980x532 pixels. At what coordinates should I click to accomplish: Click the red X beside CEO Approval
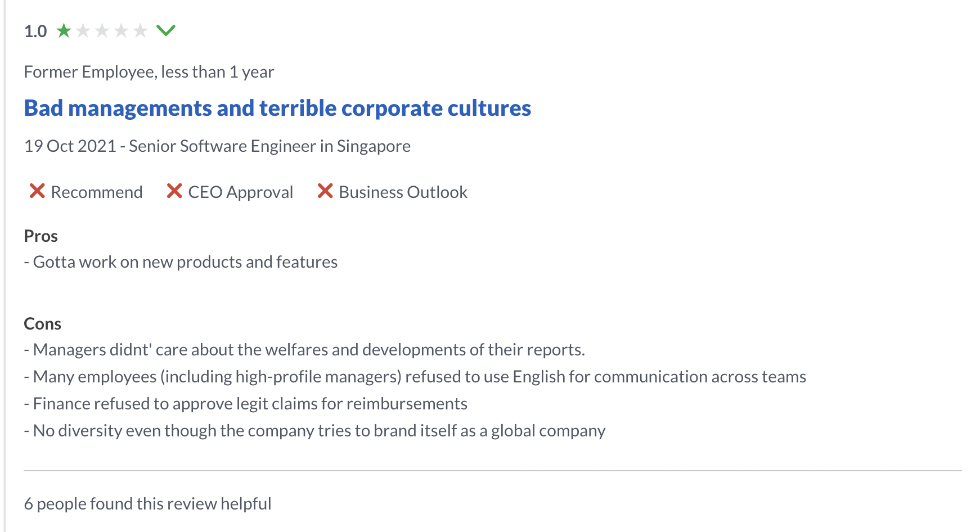tap(174, 191)
